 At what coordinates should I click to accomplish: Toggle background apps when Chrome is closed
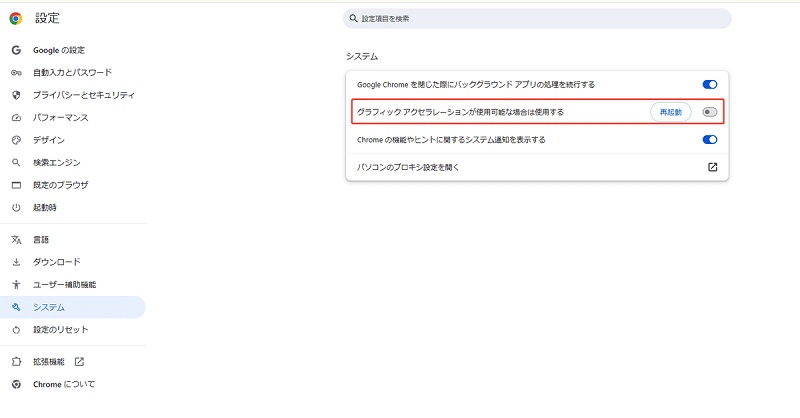[x=710, y=85]
